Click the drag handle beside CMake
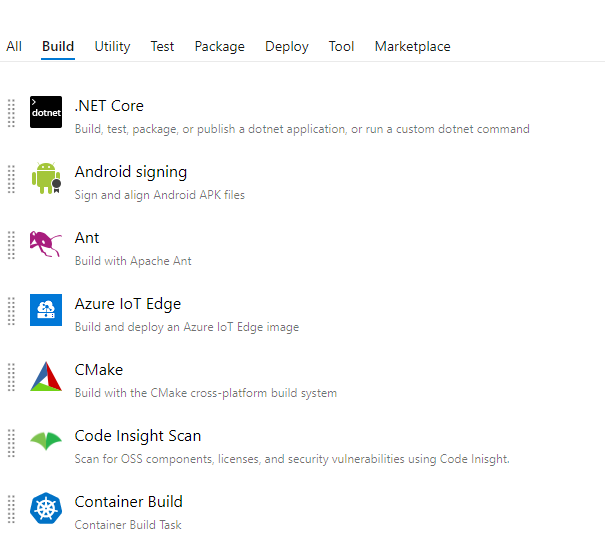This screenshot has height=537, width=605. [12, 376]
